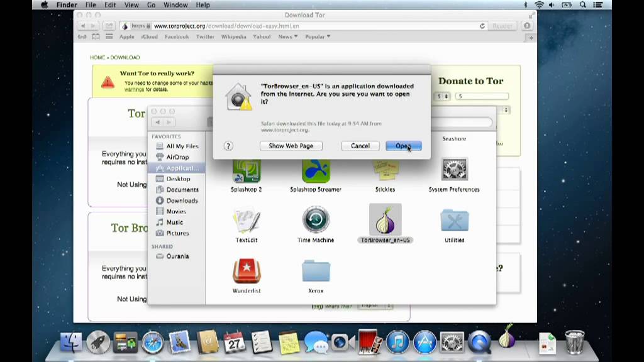Open yellow Notes icon in Dock

click(x=289, y=343)
